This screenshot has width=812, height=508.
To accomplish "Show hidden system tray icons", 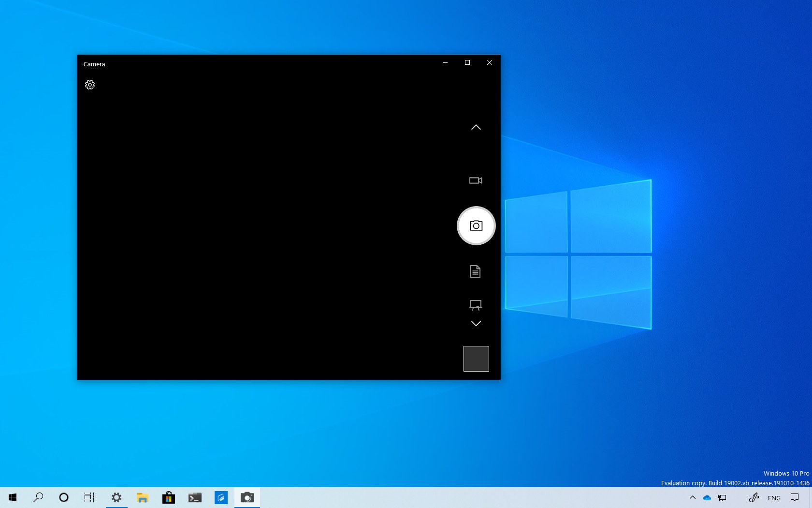I will coord(692,497).
